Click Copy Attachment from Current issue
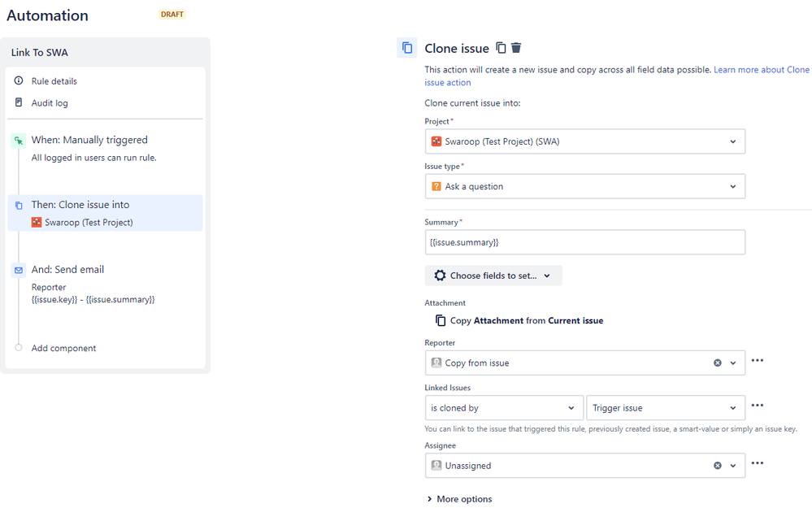This screenshot has width=812, height=508. tap(519, 320)
